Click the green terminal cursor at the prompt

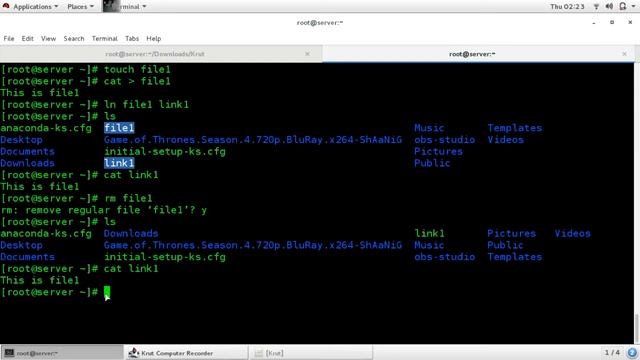click(107, 292)
